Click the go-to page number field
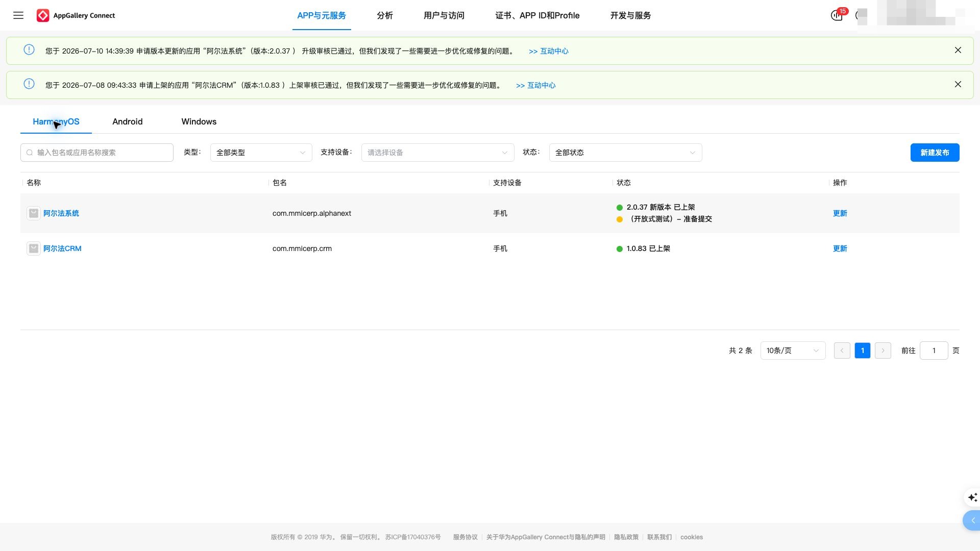The height and width of the screenshot is (551, 980). [x=934, y=350]
